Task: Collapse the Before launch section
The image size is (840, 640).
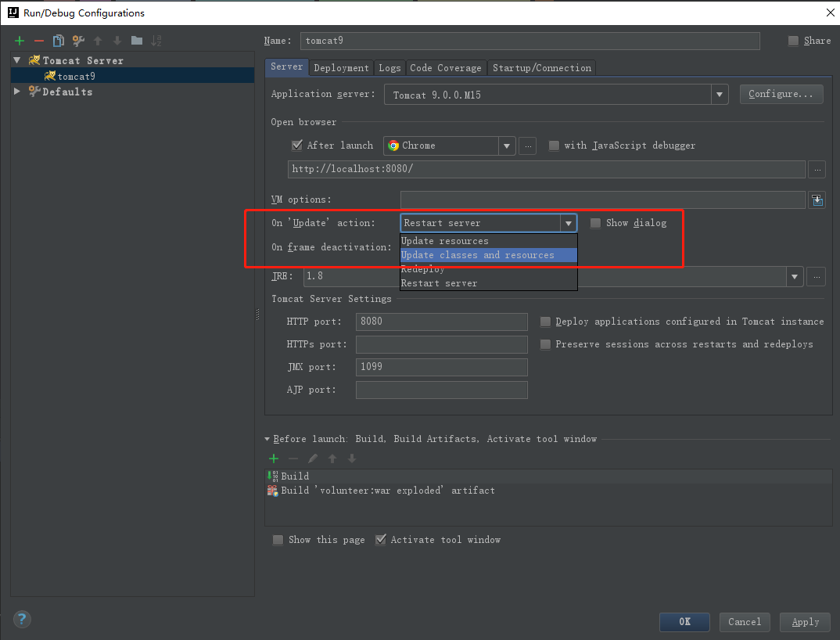Action: pyautogui.click(x=267, y=439)
